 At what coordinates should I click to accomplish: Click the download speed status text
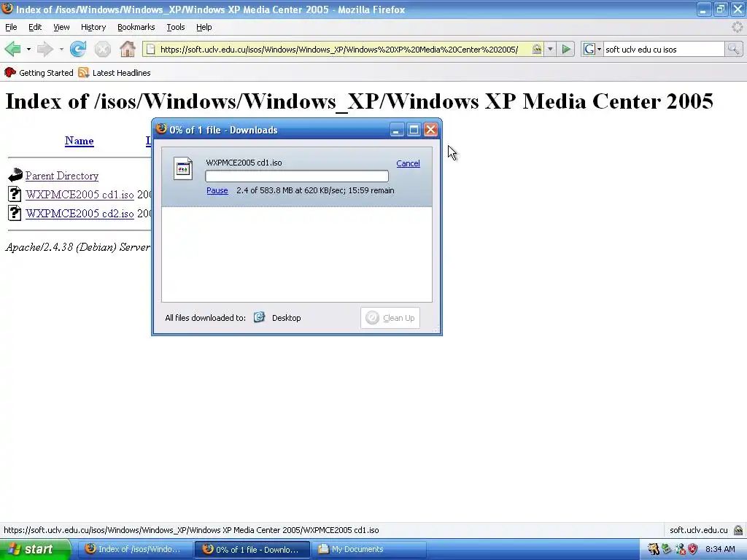315,190
